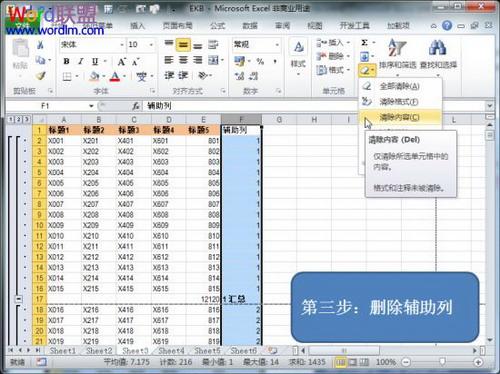
Task: Click zoom out minus button
Action: 406,362
